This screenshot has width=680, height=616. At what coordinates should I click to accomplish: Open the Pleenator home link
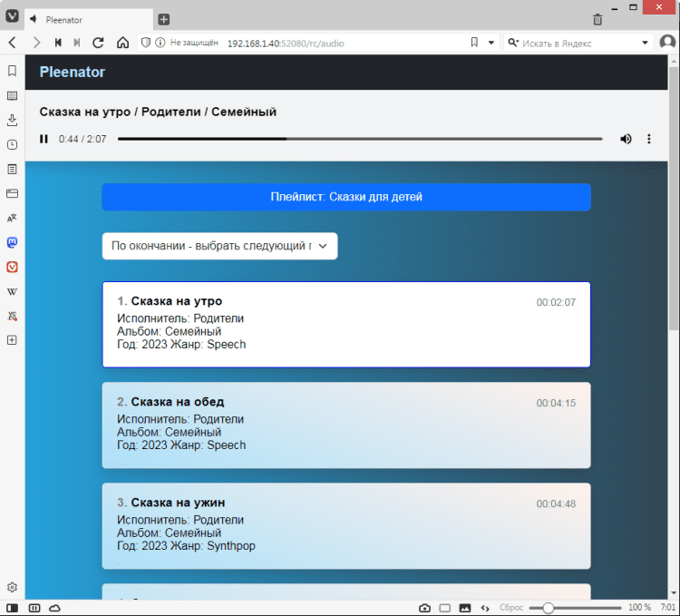pos(73,72)
